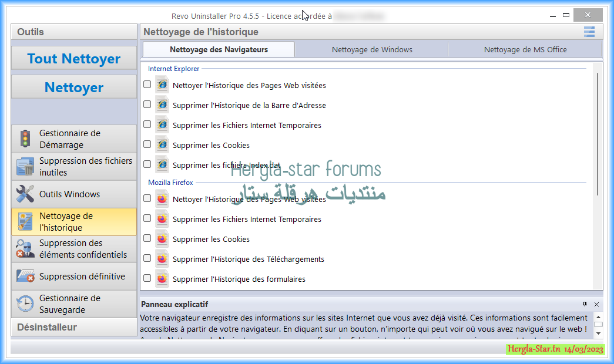Image resolution: width=614 pixels, height=364 pixels.
Task: Open Outils Windows tool
Action: pyautogui.click(x=74, y=194)
